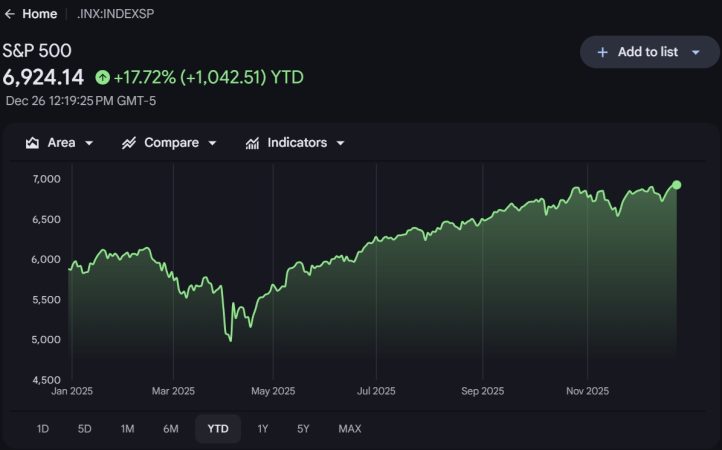The height and width of the screenshot is (450, 722).
Task: Select the YTD time range tab
Action: [218, 429]
